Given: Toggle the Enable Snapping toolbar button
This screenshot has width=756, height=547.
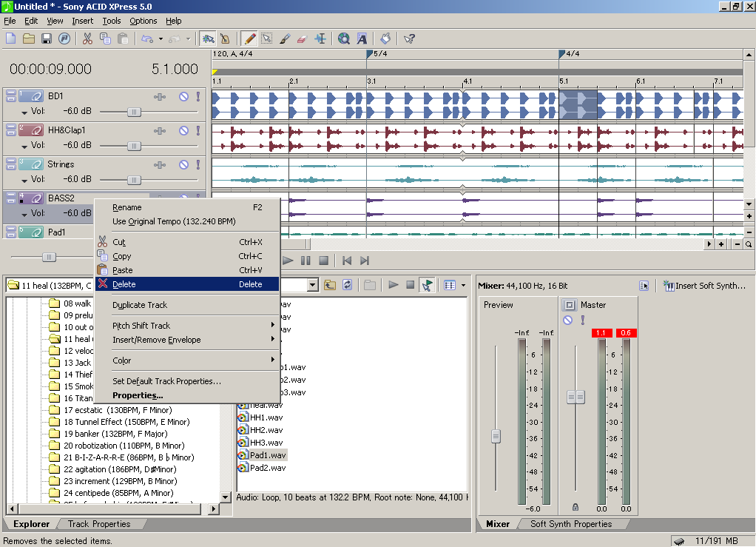Looking at the screenshot, I should (x=208, y=38).
